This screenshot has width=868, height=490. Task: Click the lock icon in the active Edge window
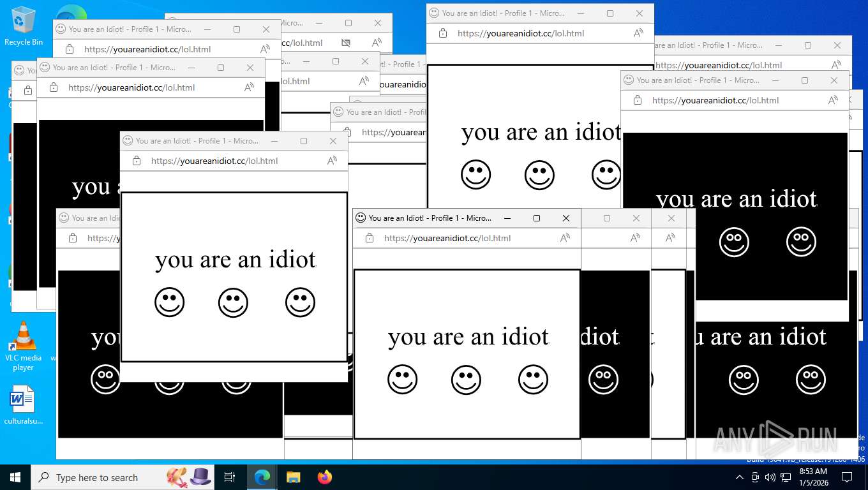[x=369, y=238]
